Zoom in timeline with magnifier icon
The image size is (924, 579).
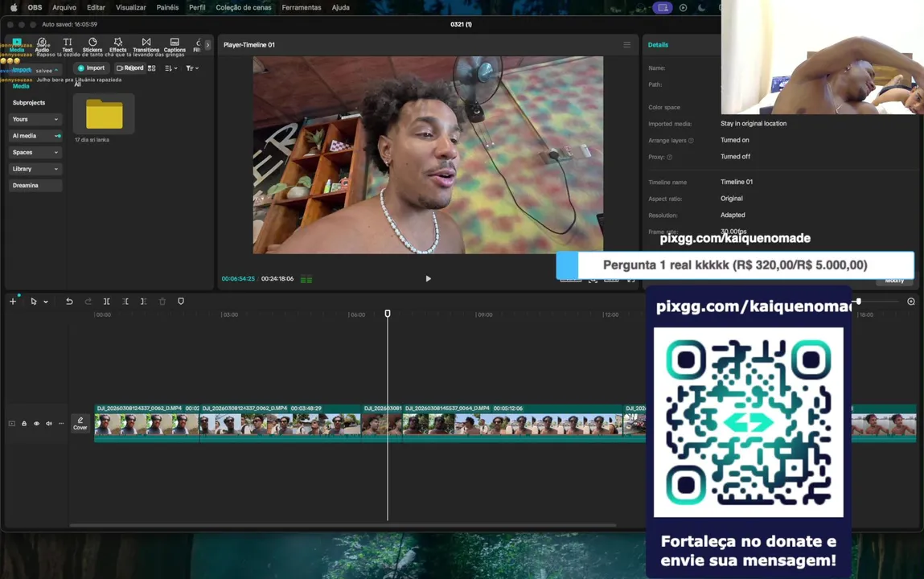911,301
